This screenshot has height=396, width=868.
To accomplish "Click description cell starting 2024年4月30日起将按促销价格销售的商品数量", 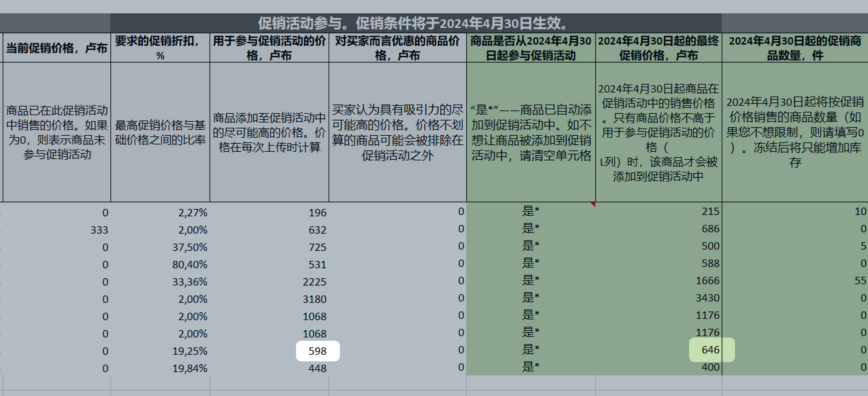I will pos(795,132).
